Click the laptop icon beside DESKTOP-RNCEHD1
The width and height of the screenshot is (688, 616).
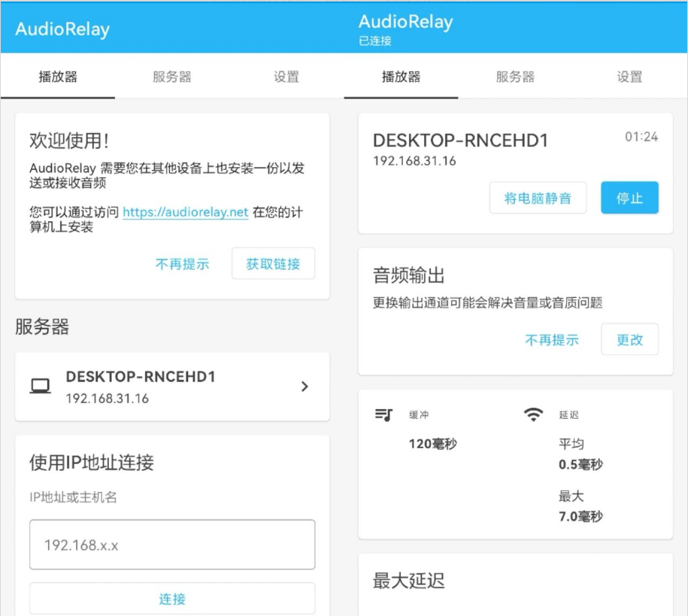point(40,387)
